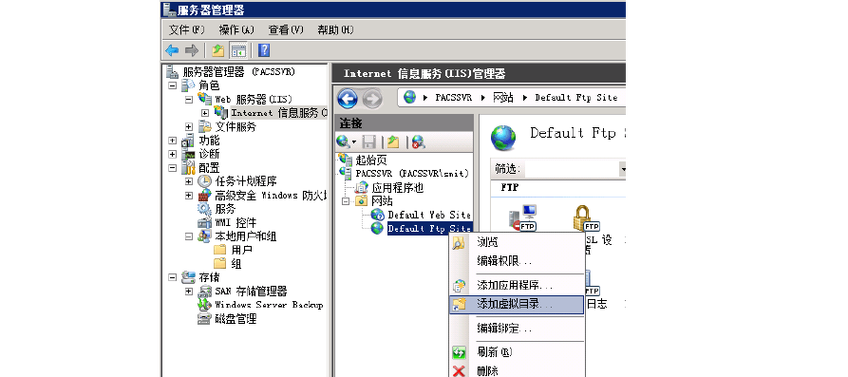848x377 pixels.
Task: Click in the 筛选 filter field
Action: click(572, 170)
